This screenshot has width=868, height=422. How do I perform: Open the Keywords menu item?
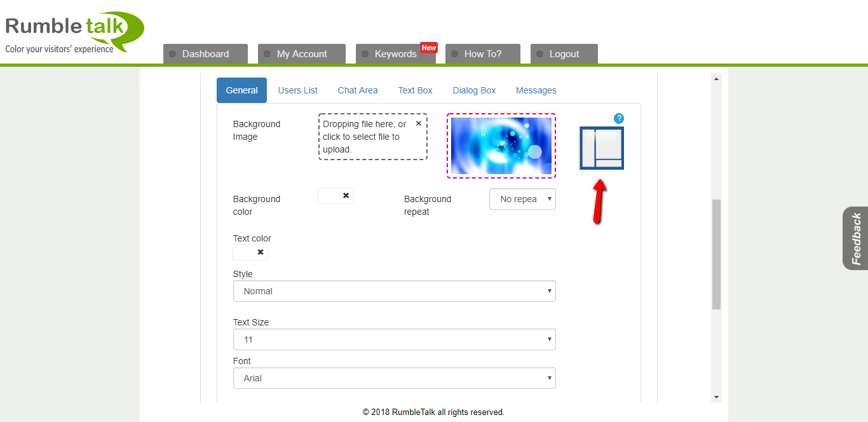(395, 54)
